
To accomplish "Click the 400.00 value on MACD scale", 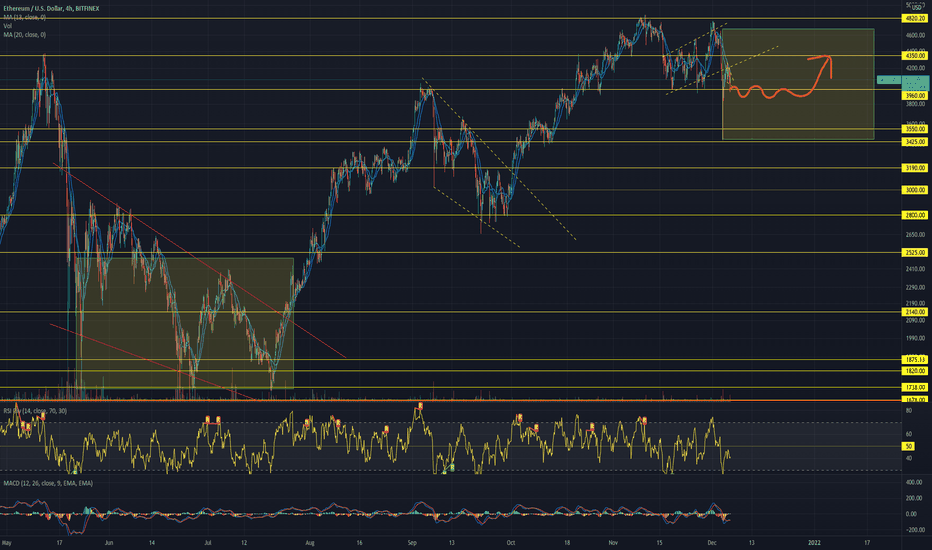I will pos(914,482).
